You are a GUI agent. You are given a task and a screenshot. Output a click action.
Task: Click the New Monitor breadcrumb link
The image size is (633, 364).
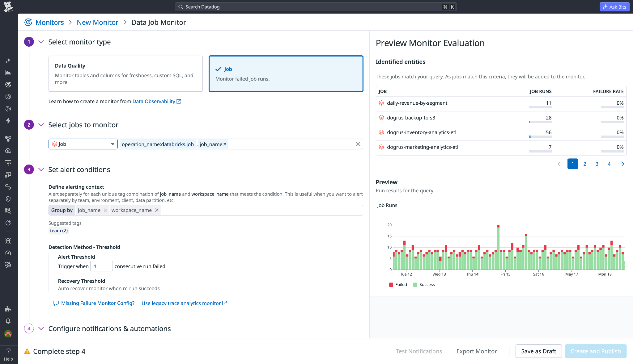point(97,23)
